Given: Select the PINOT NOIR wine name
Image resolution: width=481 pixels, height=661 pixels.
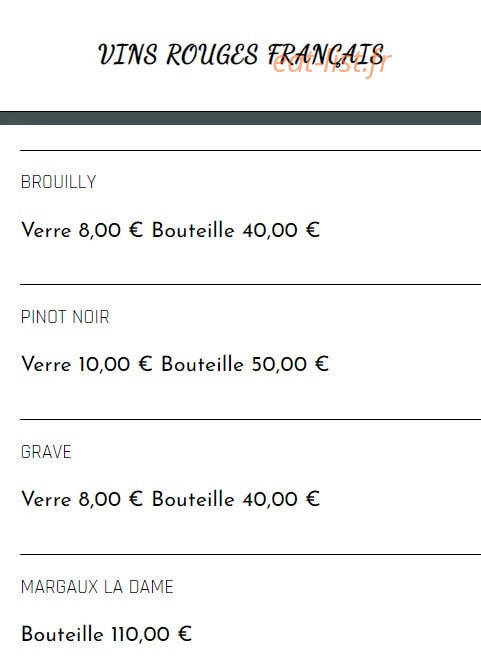Looking at the screenshot, I should point(65,317).
